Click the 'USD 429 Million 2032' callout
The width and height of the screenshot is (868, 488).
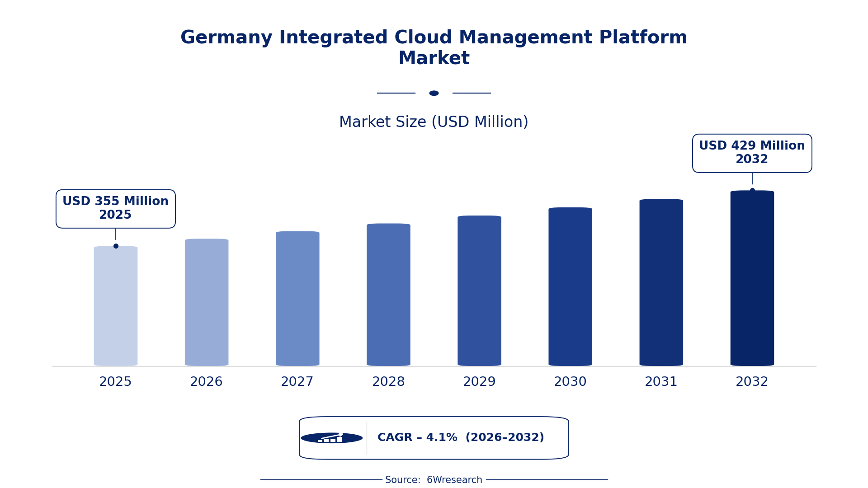tap(752, 153)
